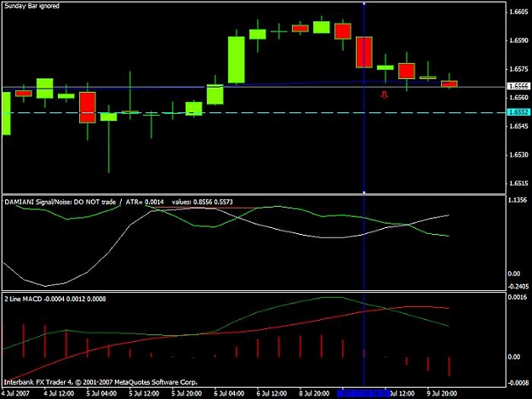Click the green doji cross candle at the top
Image resolution: width=532 pixels, height=399 pixels.
click(279, 31)
